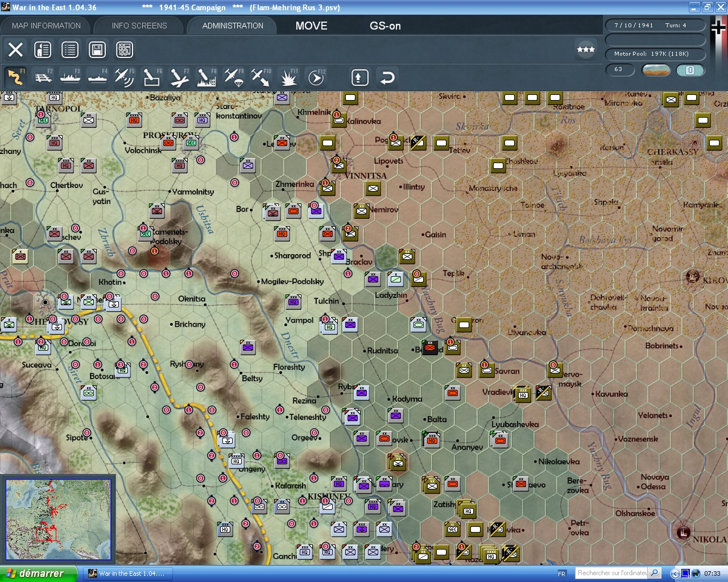The width and height of the screenshot is (728, 582).
Task: Click the light blue button showing 0
Action: (690, 70)
